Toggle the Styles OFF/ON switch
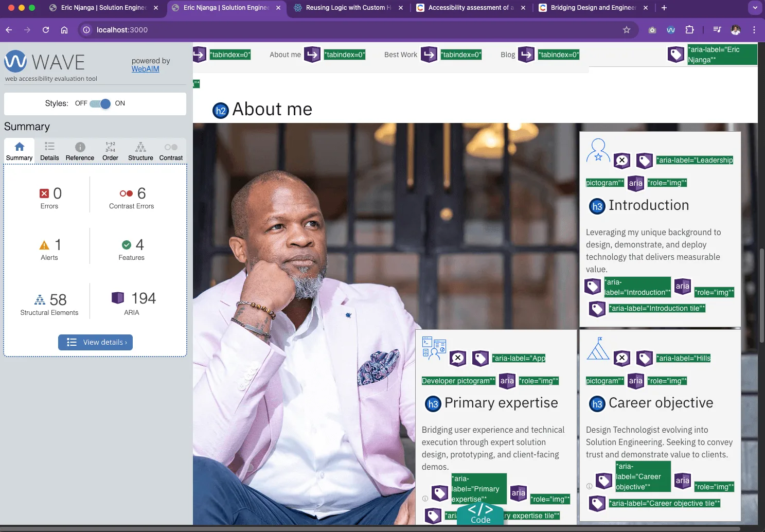This screenshot has width=765, height=532. click(x=100, y=103)
